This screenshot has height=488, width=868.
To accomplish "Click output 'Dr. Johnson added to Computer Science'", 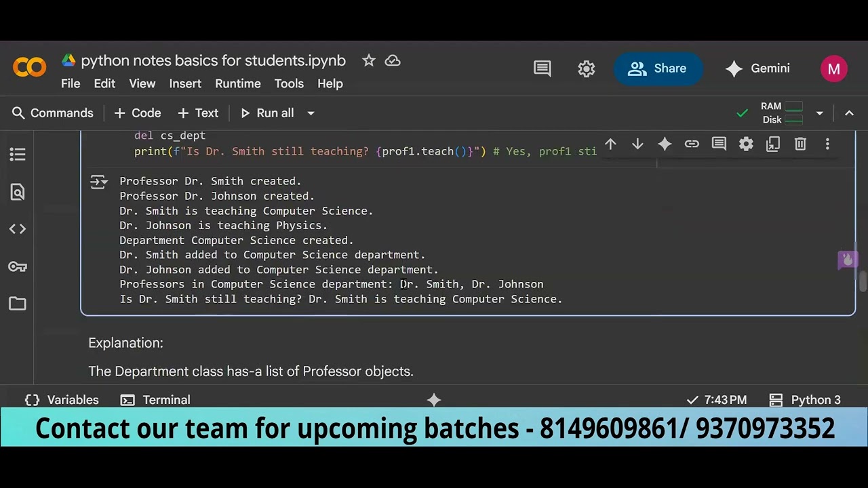I will pyautogui.click(x=279, y=270).
